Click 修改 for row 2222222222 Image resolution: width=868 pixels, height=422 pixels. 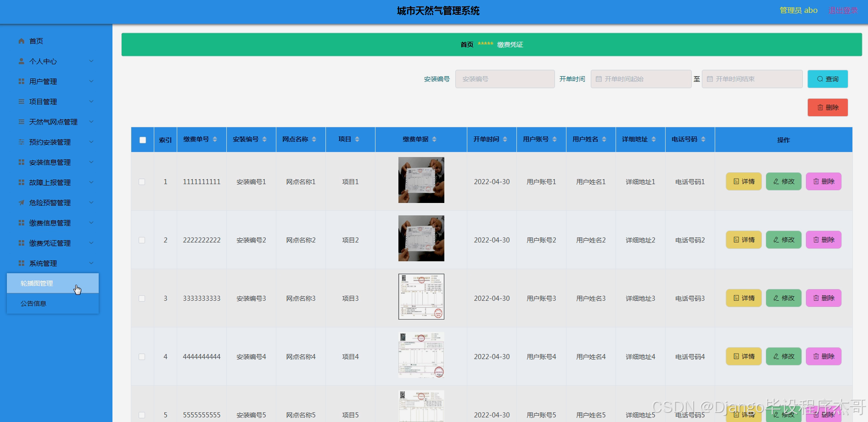(784, 240)
